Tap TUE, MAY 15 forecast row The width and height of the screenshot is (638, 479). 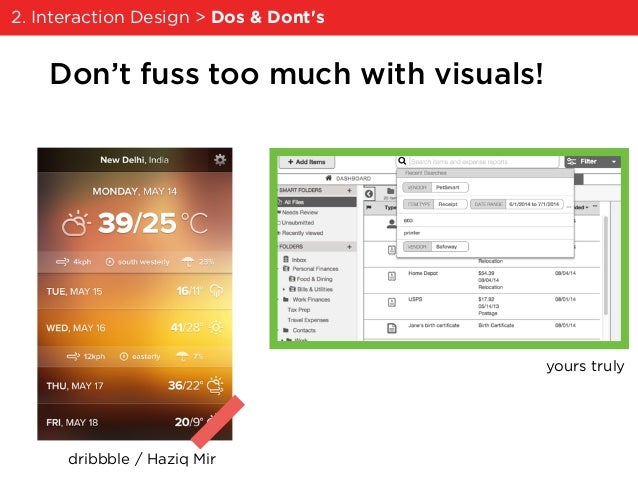coord(135,291)
